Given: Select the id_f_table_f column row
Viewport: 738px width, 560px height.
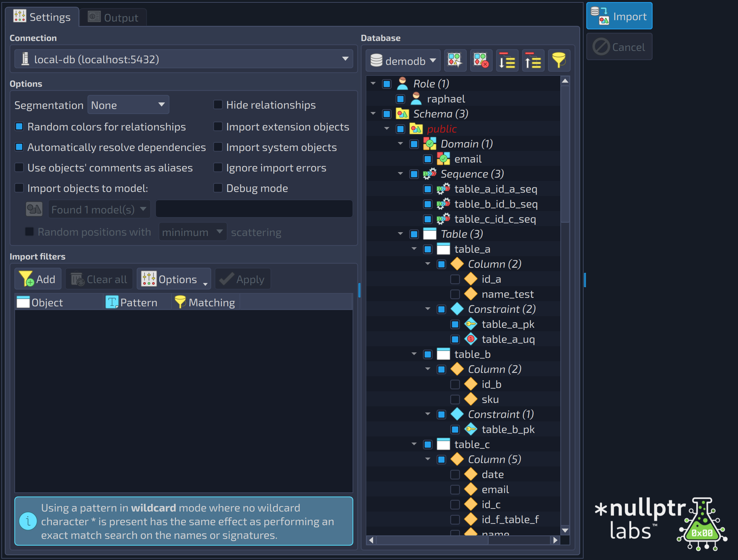Looking at the screenshot, I should (463, 519).
